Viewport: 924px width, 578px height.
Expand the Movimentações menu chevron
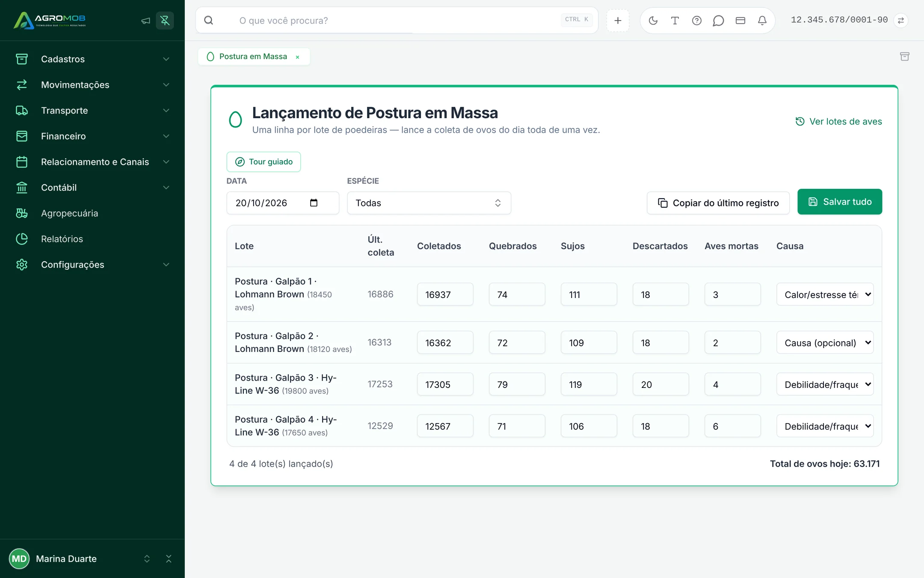(166, 85)
